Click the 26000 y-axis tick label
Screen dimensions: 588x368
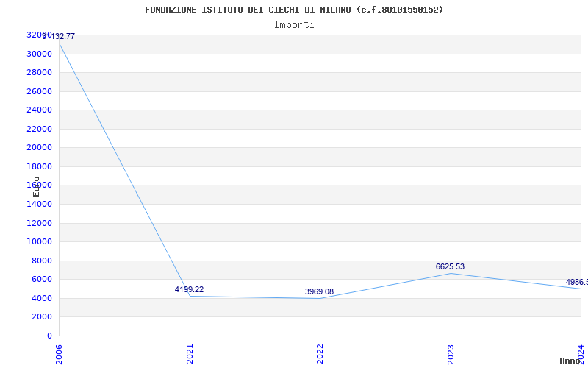point(39,91)
